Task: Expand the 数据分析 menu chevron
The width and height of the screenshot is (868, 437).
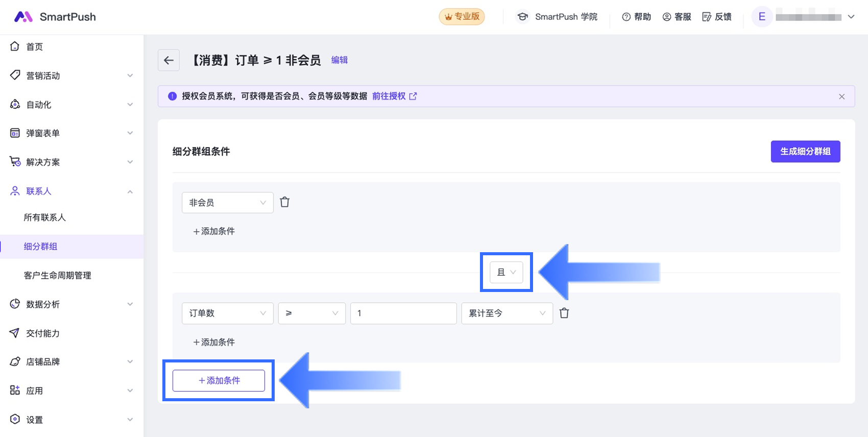Action: tap(130, 304)
